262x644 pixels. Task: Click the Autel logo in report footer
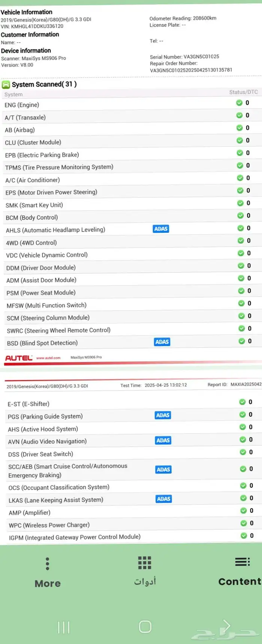point(19,358)
